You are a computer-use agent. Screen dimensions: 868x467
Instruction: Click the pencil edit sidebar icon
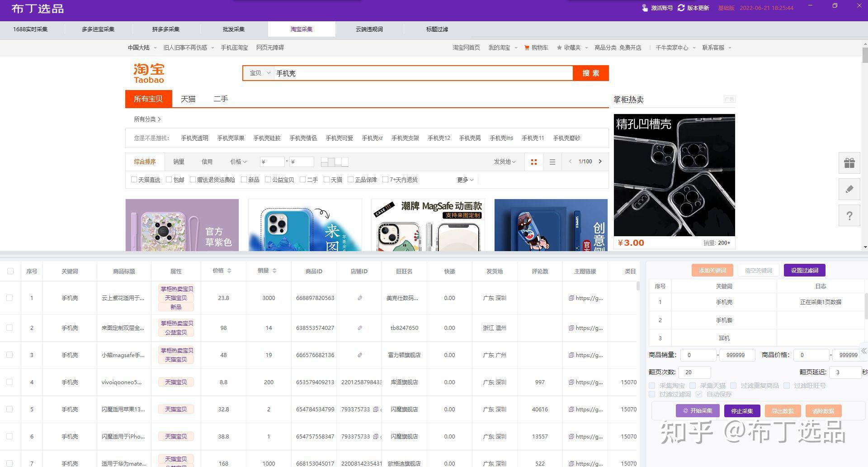point(849,189)
